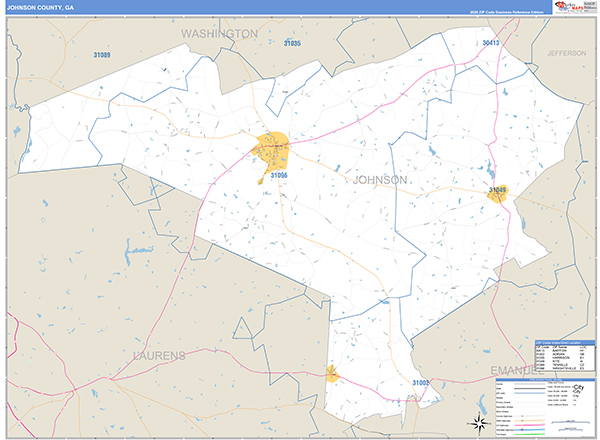
Task: Click the blue lake beside the compass rose
Action: coord(482,405)
